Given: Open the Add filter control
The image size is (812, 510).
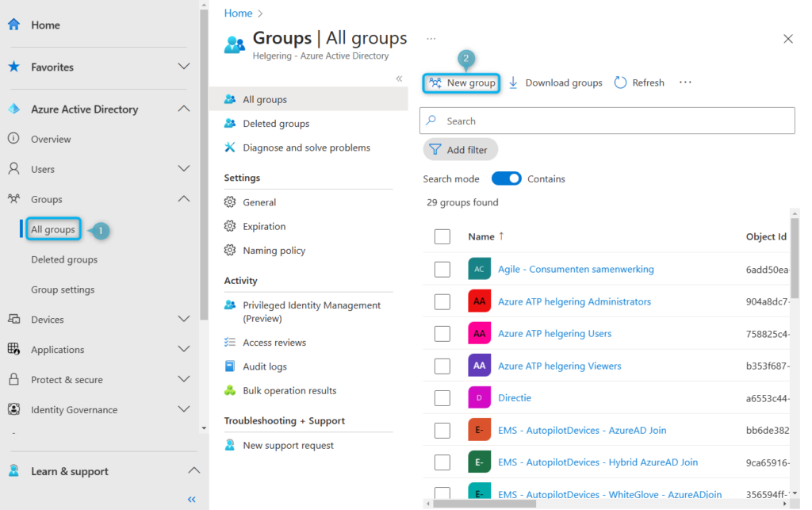Looking at the screenshot, I should point(460,149).
